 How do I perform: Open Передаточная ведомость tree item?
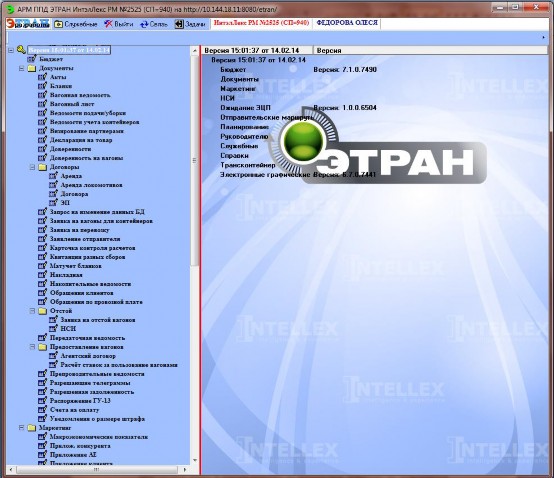coord(87,338)
